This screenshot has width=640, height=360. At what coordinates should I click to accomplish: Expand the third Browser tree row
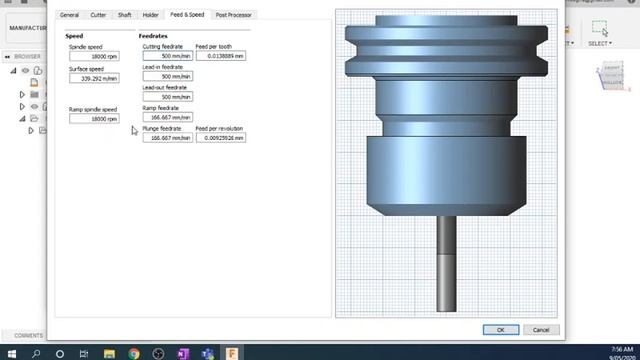[22, 107]
